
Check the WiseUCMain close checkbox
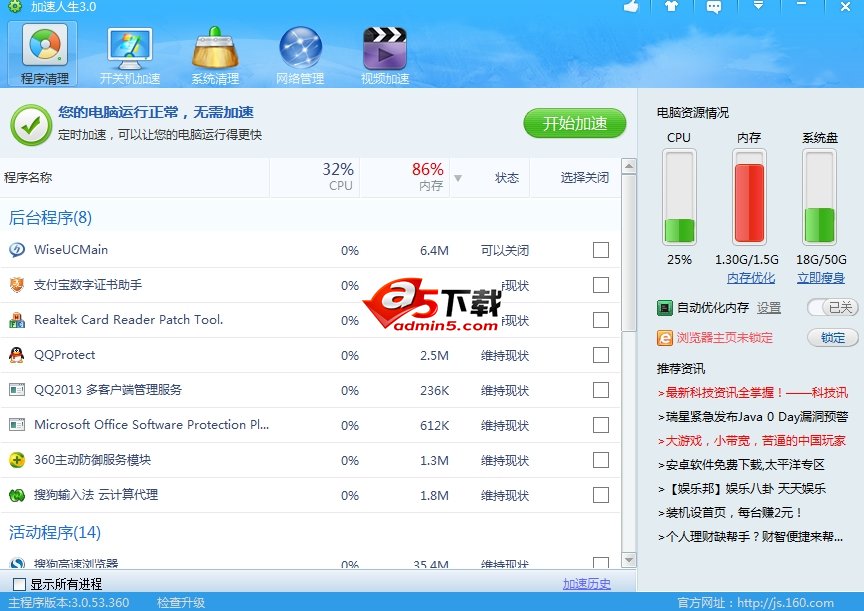[601, 250]
